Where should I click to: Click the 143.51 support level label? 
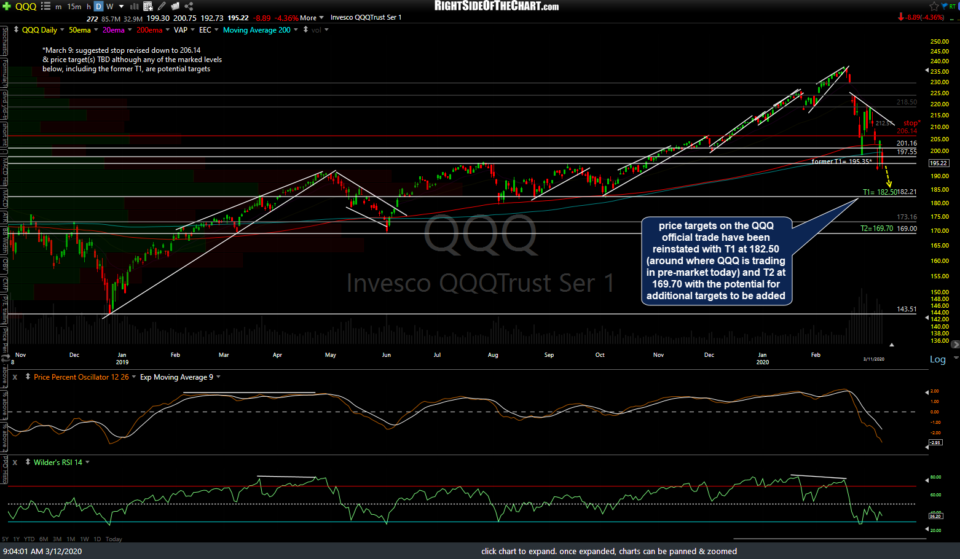pos(906,309)
